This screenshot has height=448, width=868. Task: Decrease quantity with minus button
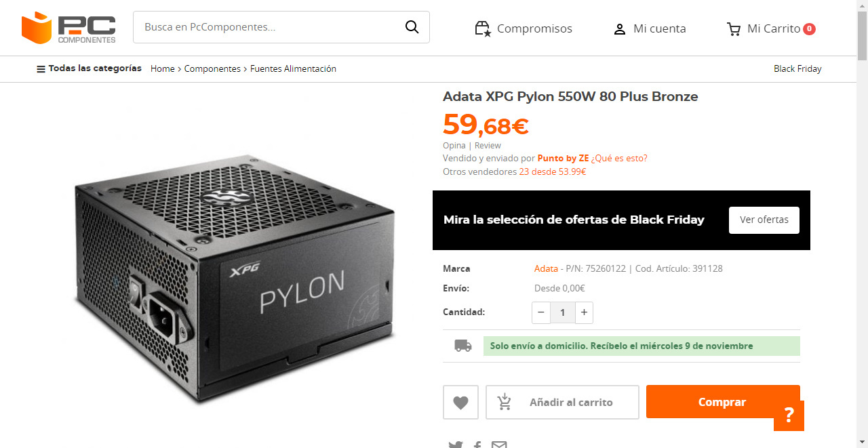point(540,312)
